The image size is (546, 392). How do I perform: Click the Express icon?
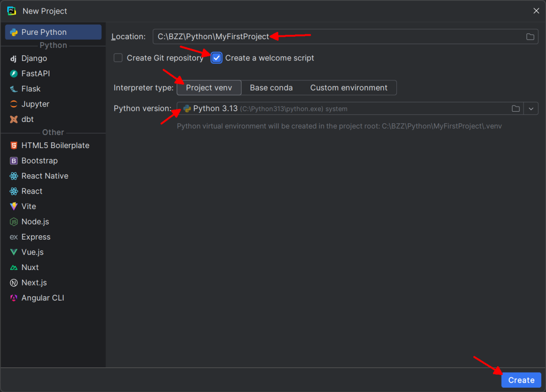pyautogui.click(x=14, y=237)
